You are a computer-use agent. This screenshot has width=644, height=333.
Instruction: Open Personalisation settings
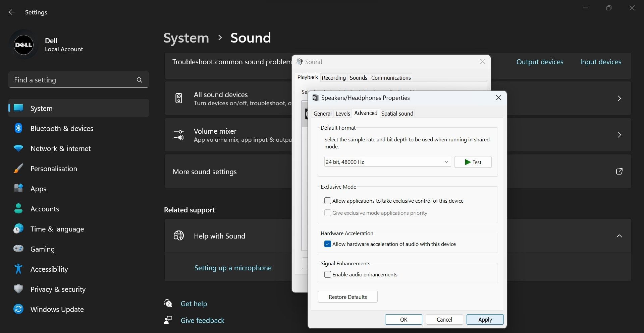tap(79, 169)
